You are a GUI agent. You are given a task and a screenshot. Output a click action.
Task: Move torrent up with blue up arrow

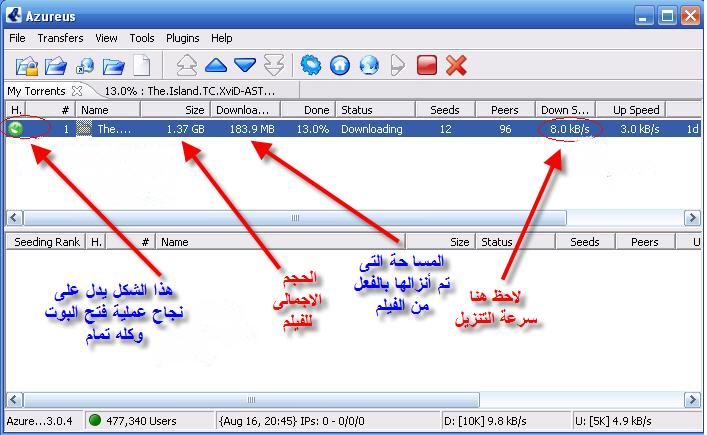[x=216, y=65]
